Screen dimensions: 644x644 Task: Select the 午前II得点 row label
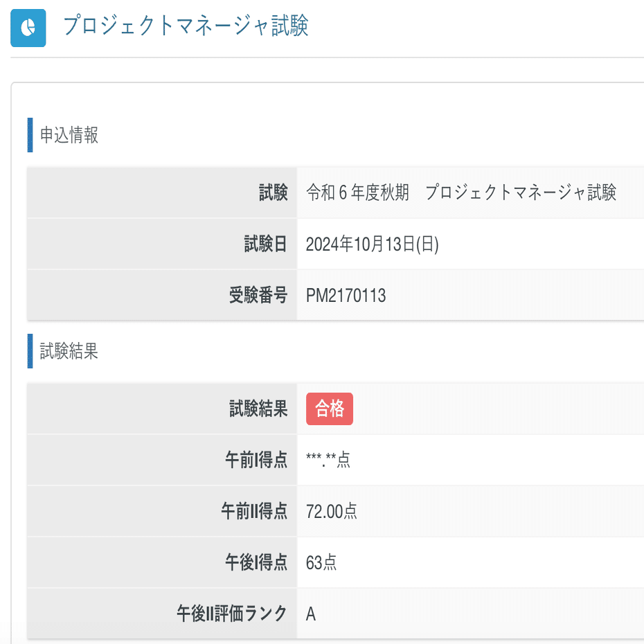(254, 512)
